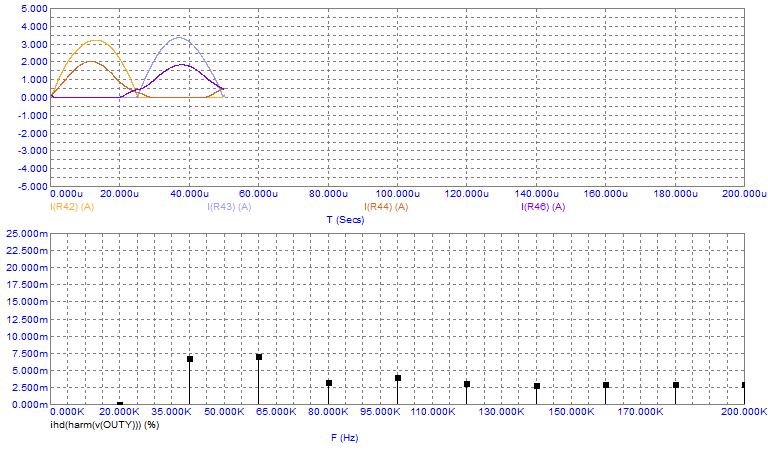Select the I(R43) (A) trace legend
The width and height of the screenshot is (768, 453).
pos(229,207)
